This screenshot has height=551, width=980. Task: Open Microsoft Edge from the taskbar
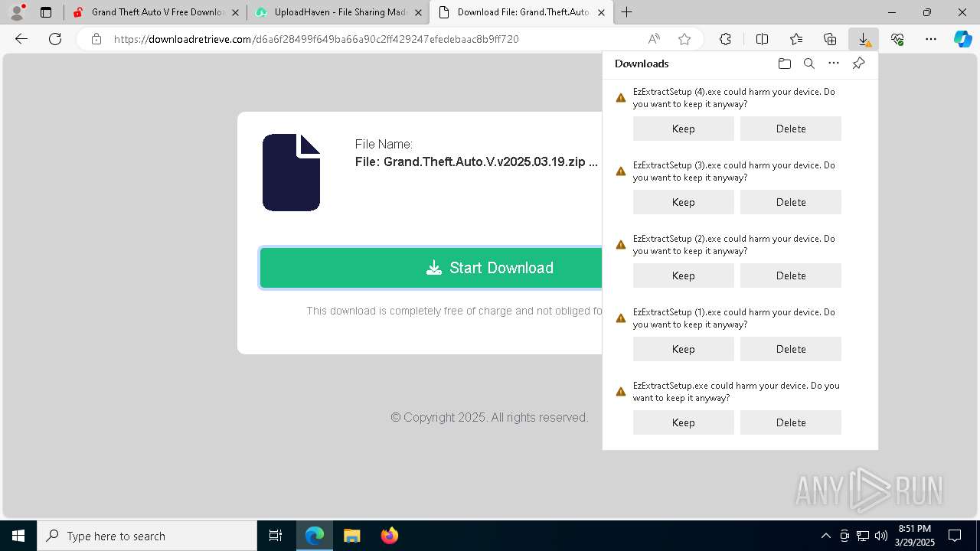[x=315, y=536]
